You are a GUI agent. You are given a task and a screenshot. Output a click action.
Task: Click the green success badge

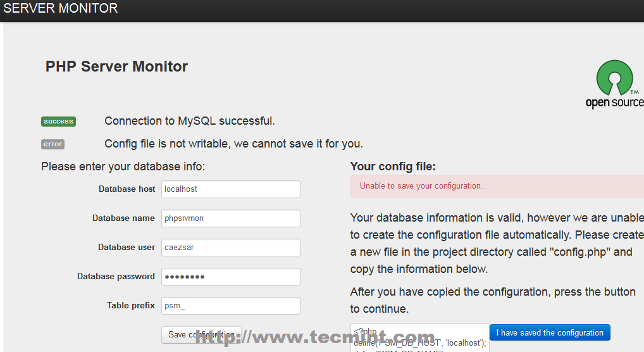58,122
